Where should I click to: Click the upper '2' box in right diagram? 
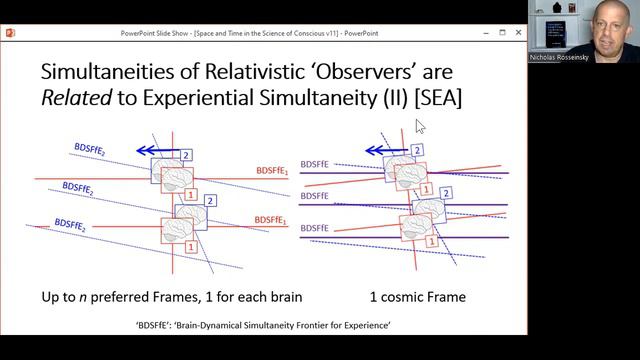(x=417, y=151)
